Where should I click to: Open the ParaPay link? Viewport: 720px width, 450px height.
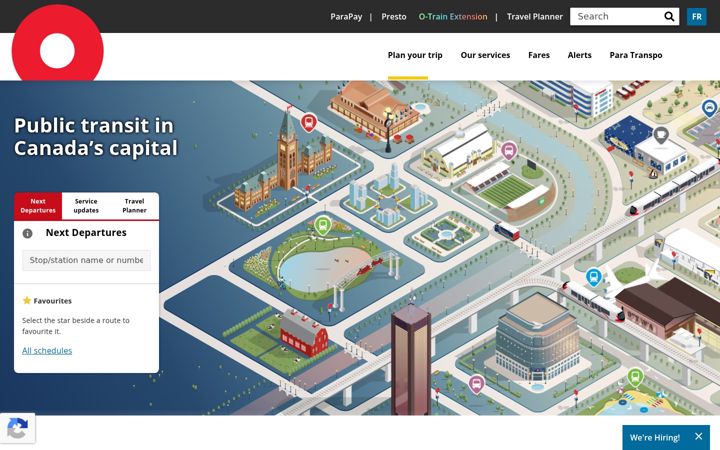346,17
